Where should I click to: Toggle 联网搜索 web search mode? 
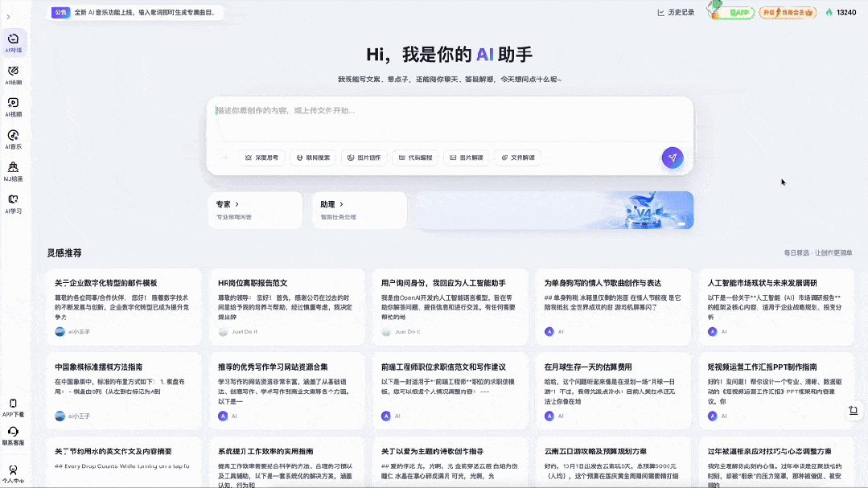click(313, 158)
